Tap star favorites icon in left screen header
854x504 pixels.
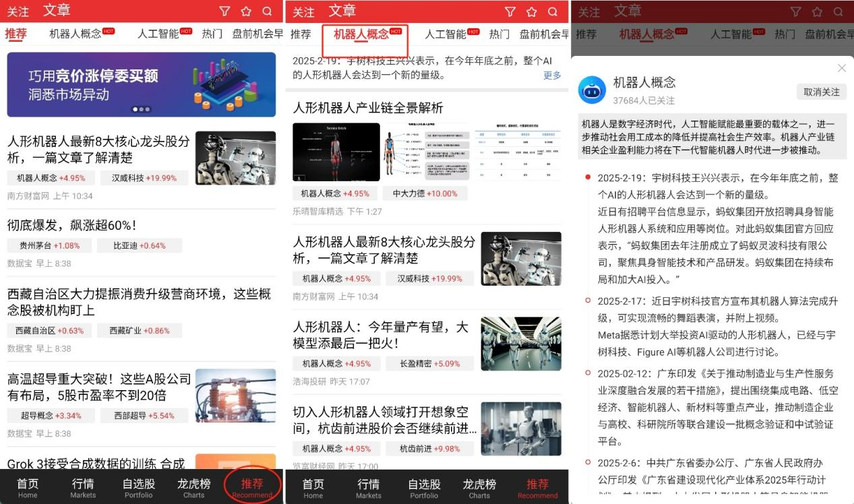pos(246,11)
